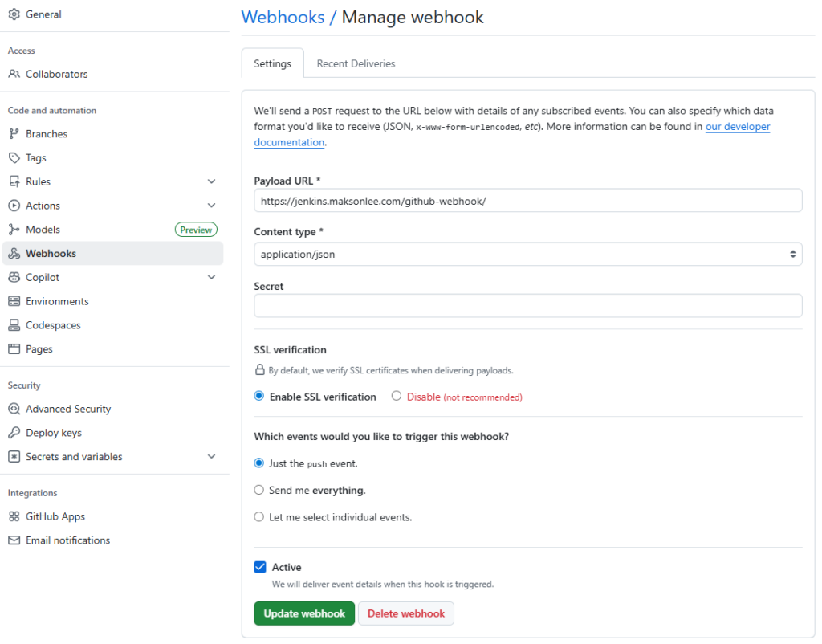The height and width of the screenshot is (644, 822).
Task: Open Branches via its branch icon
Action: click(14, 134)
